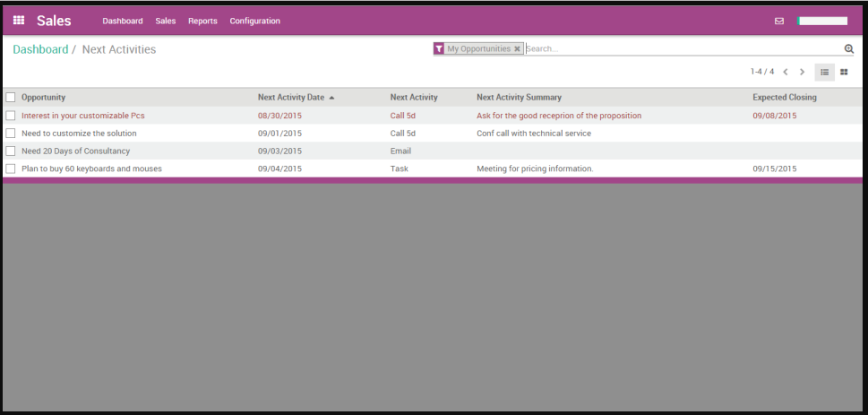The width and height of the screenshot is (868, 415).
Task: Open the apps grid menu icon
Action: click(x=19, y=21)
